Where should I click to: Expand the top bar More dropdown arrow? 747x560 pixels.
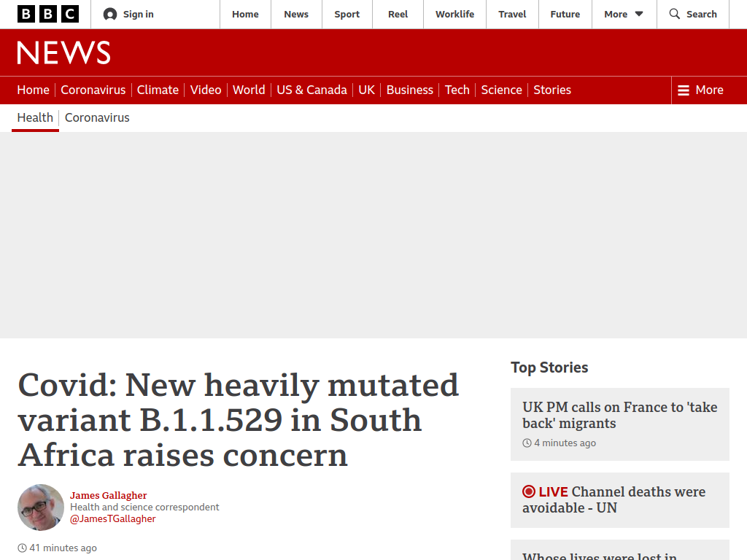tap(639, 15)
